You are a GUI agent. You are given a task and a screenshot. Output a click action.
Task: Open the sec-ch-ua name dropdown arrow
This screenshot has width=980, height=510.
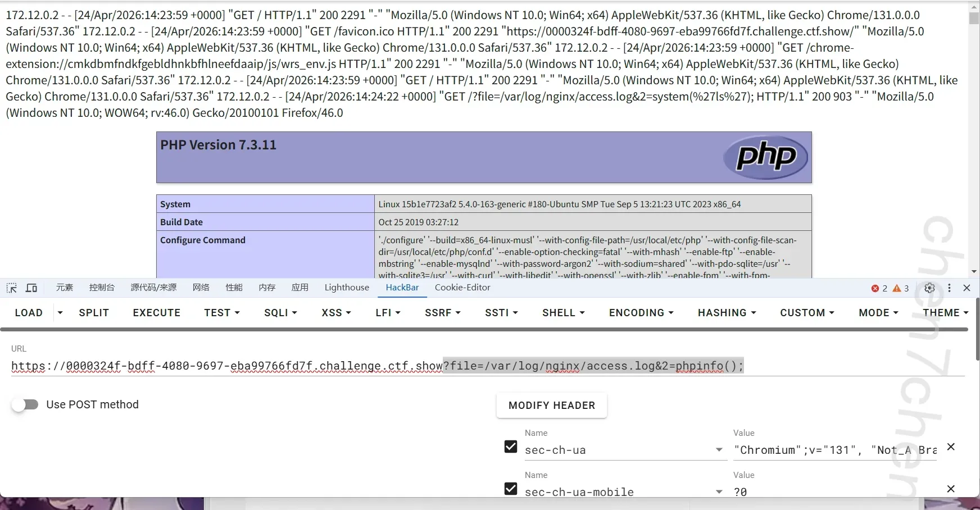tap(719, 450)
